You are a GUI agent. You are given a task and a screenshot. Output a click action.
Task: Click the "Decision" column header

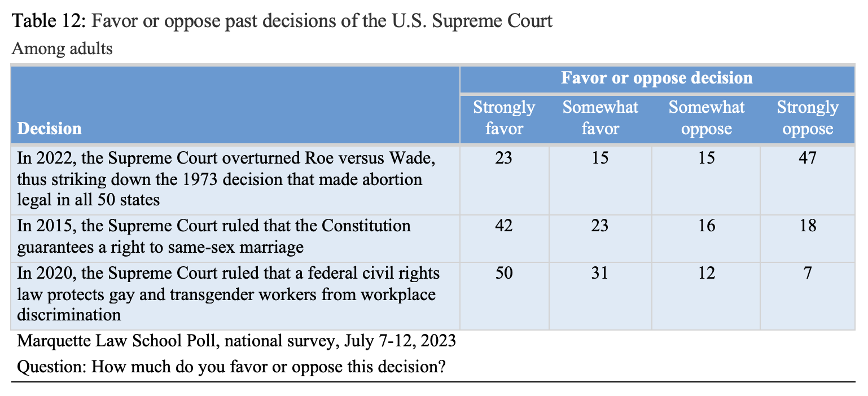pos(50,129)
